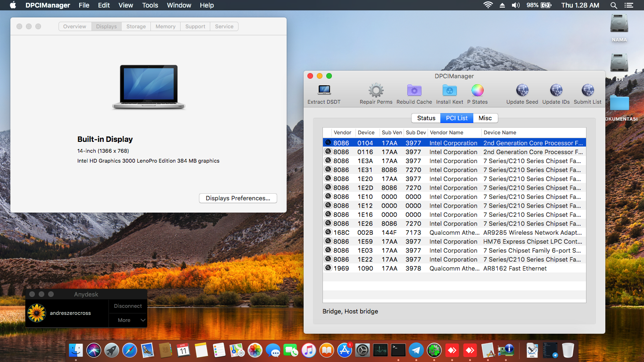
Task: Open Spotlight search in the menu bar
Action: pyautogui.click(x=613, y=5)
